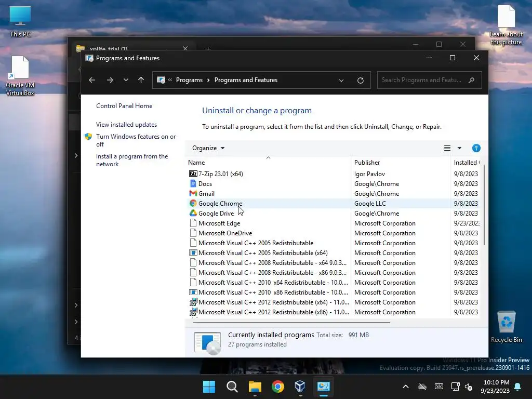Sort by the Installed On column header

(466, 163)
